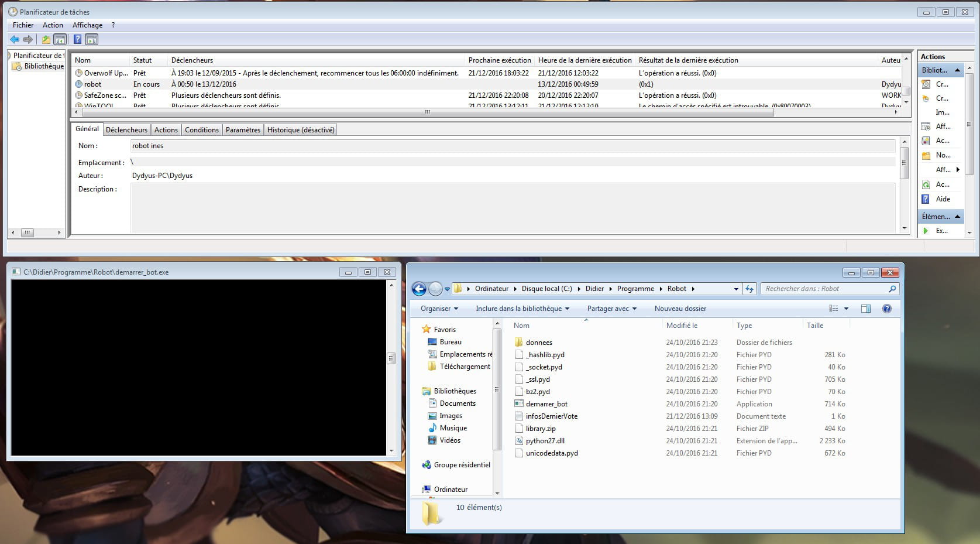Image resolution: width=980 pixels, height=544 pixels.
Task: Click the display all running tasks icon
Action: (926, 126)
